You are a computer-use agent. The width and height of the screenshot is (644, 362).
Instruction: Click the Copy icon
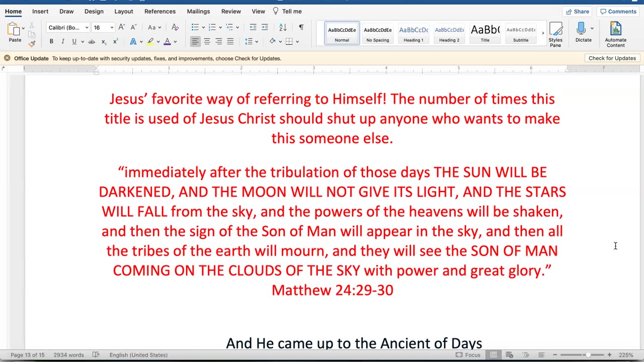click(31, 35)
